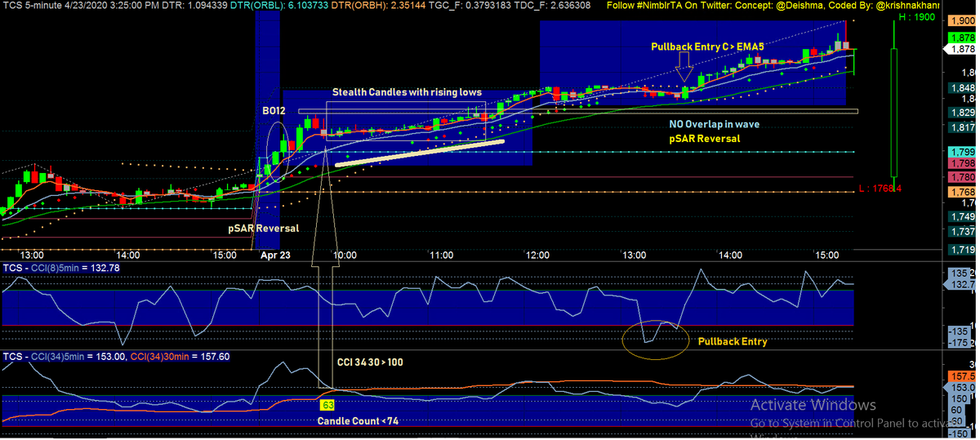Click the CCI 34 30 > 100 annotation

coord(370,362)
